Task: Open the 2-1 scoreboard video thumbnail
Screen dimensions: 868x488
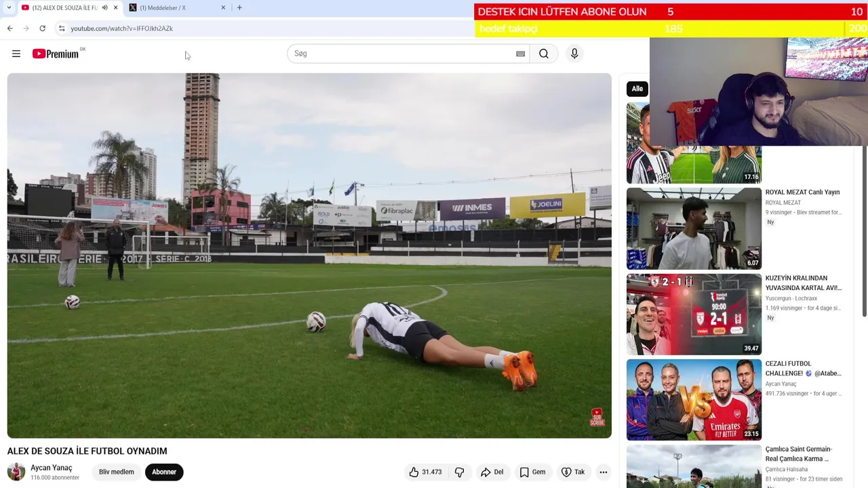Action: (x=694, y=314)
